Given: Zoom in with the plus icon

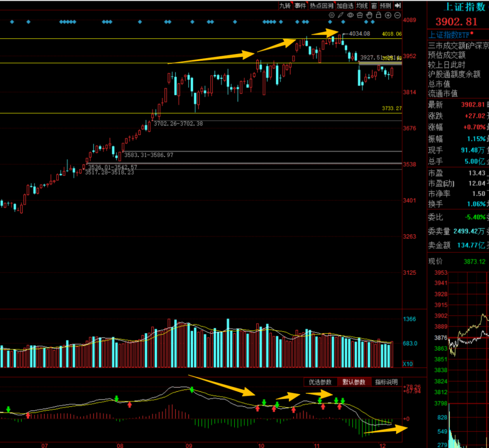Looking at the screenshot, I should coord(388,15).
